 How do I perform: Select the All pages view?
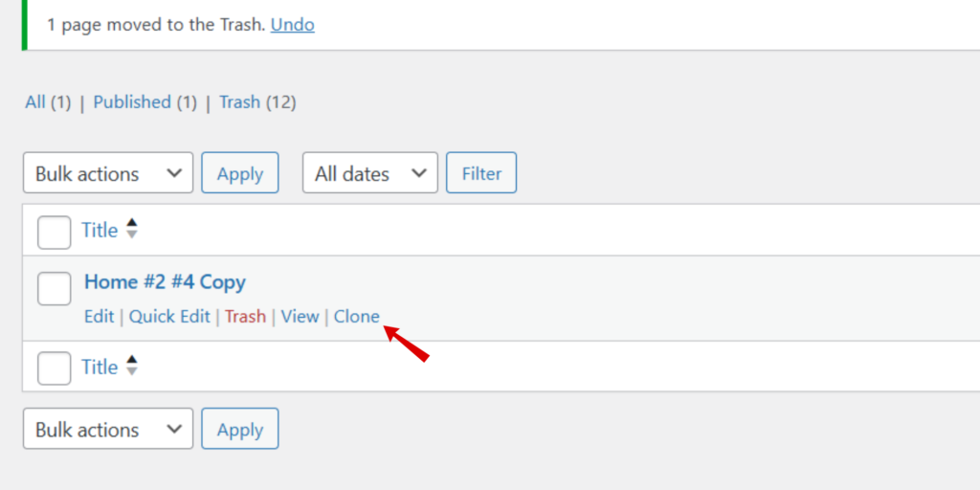pyautogui.click(x=35, y=101)
